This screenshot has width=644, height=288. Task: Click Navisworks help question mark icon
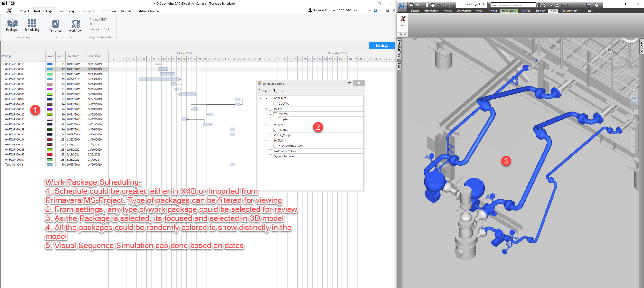click(x=597, y=5)
